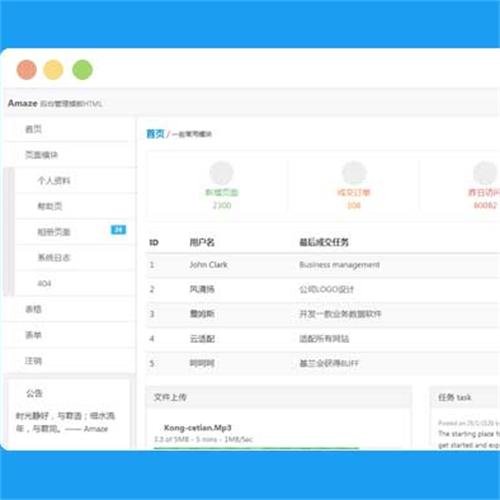The image size is (500, 500).
Task: Click the 公告 heading in the sidebar
Action: [x=34, y=393]
